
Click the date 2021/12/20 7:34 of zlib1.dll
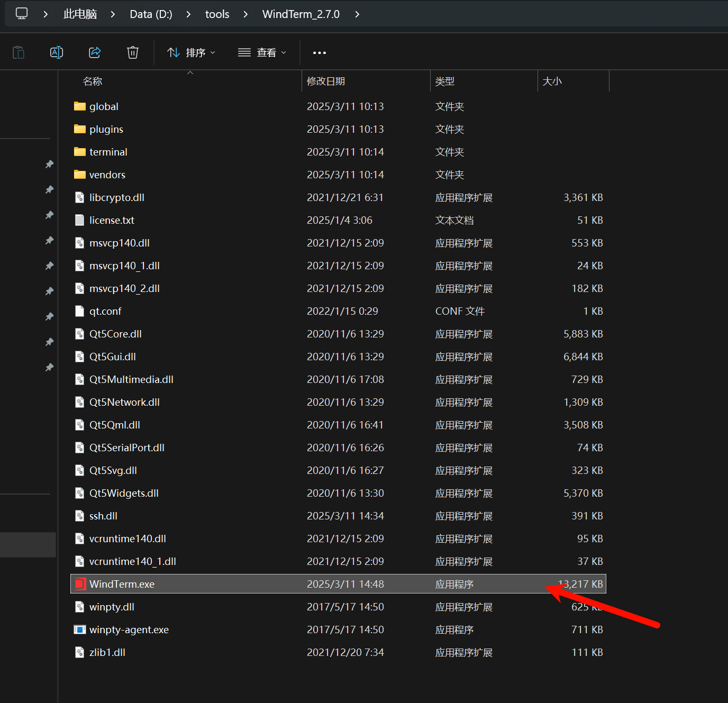345,652
